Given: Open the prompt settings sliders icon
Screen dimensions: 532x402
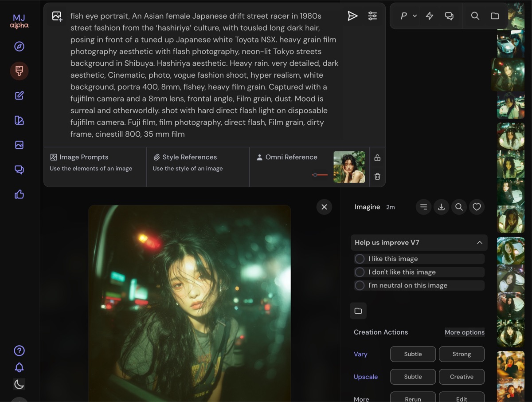Looking at the screenshot, I should click(x=372, y=16).
